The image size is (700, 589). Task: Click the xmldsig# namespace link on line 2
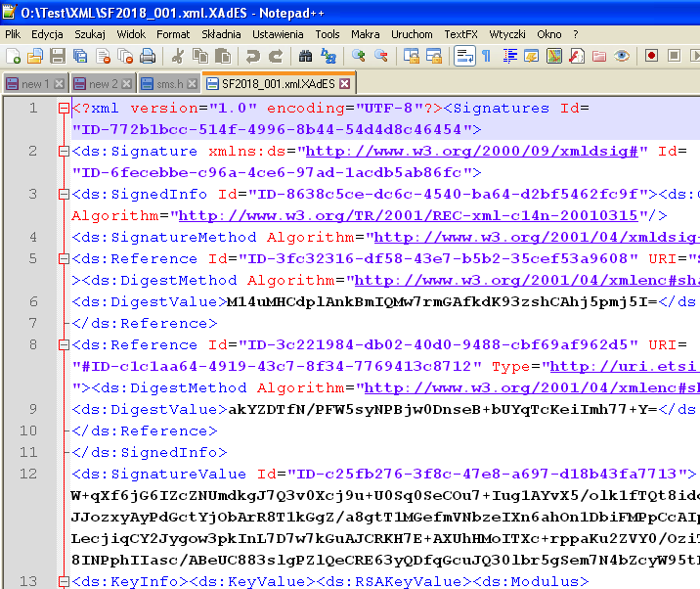coord(472,152)
